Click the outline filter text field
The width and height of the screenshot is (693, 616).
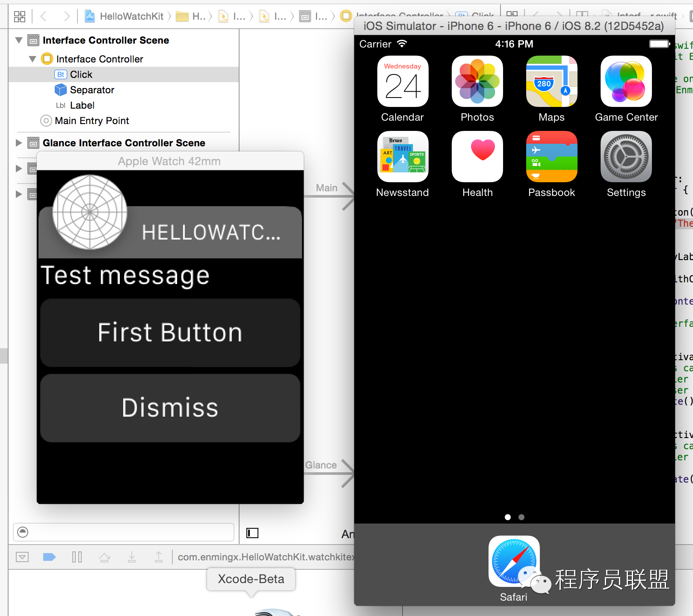point(124,532)
